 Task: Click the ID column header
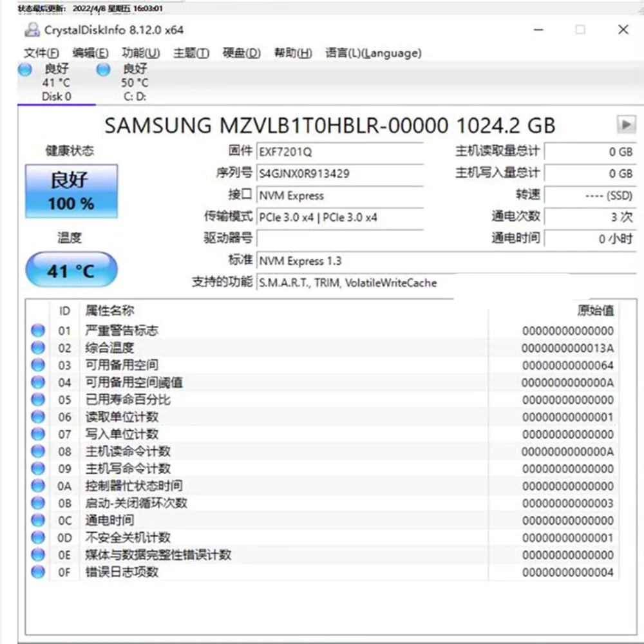point(64,311)
